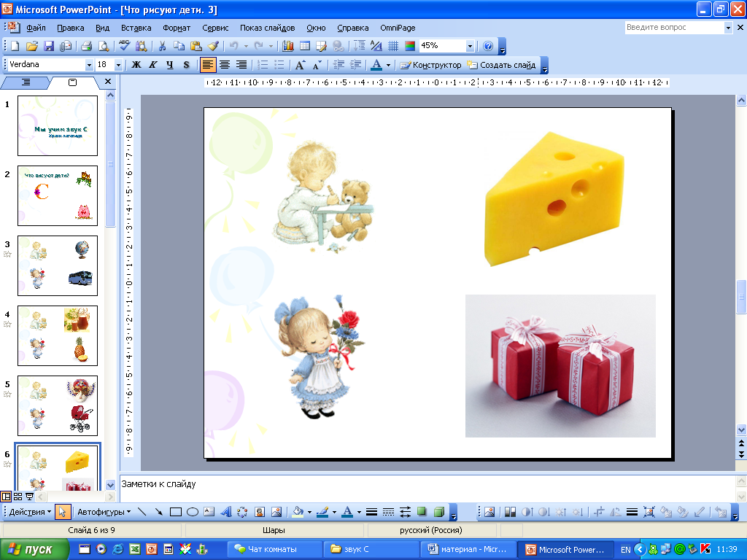Image resolution: width=747 pixels, height=560 pixels.
Task: Click the Select Objects pointer tool
Action: pos(62,512)
